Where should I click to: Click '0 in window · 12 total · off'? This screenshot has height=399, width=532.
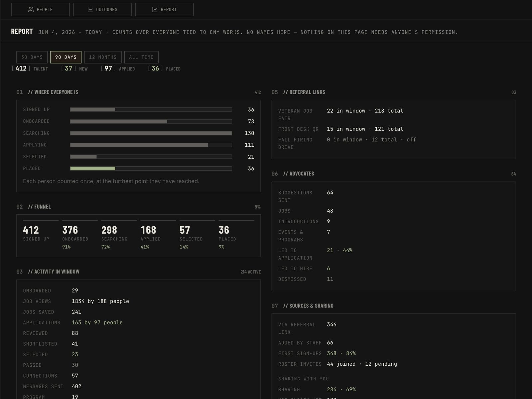click(371, 140)
